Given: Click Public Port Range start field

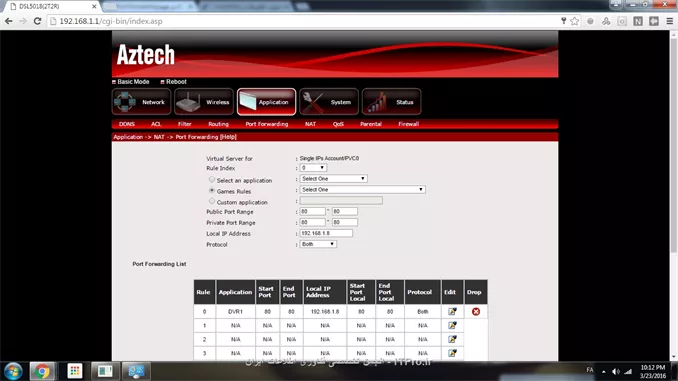Looking at the screenshot, I should [312, 211].
